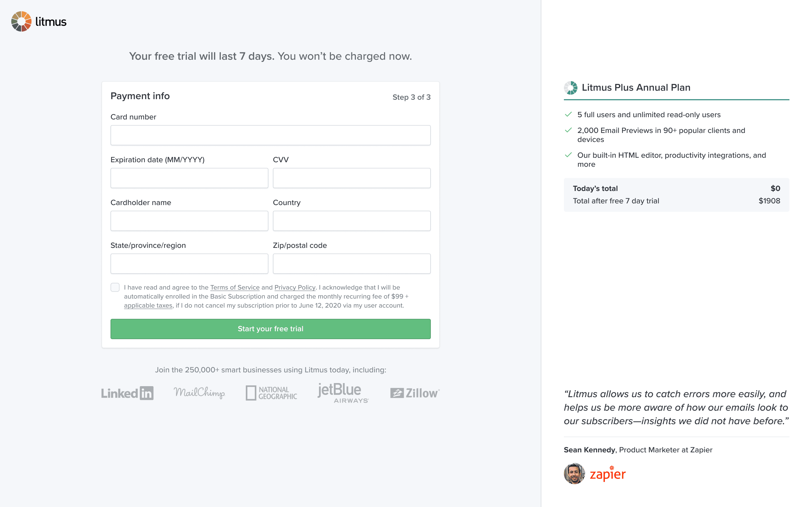Click the National Geographic logo
This screenshot has width=812, height=507.
(271, 393)
